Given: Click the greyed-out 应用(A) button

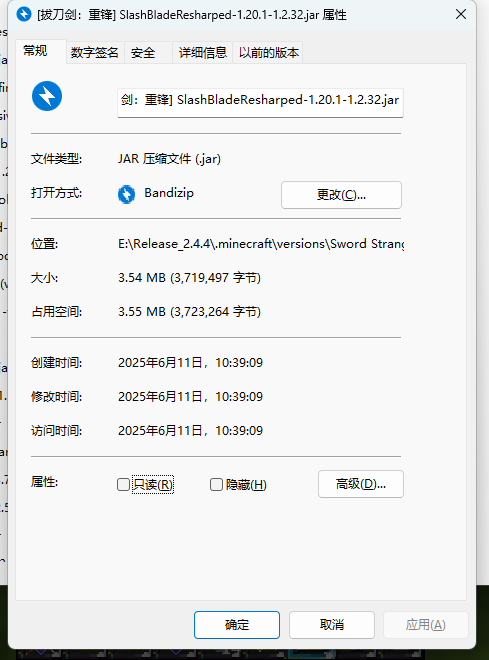Looking at the screenshot, I should pos(425,625).
